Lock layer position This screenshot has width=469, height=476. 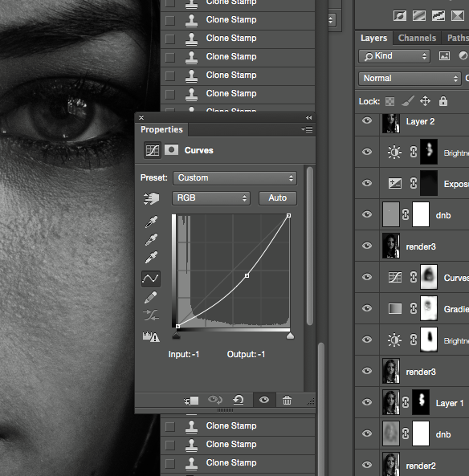(x=425, y=101)
